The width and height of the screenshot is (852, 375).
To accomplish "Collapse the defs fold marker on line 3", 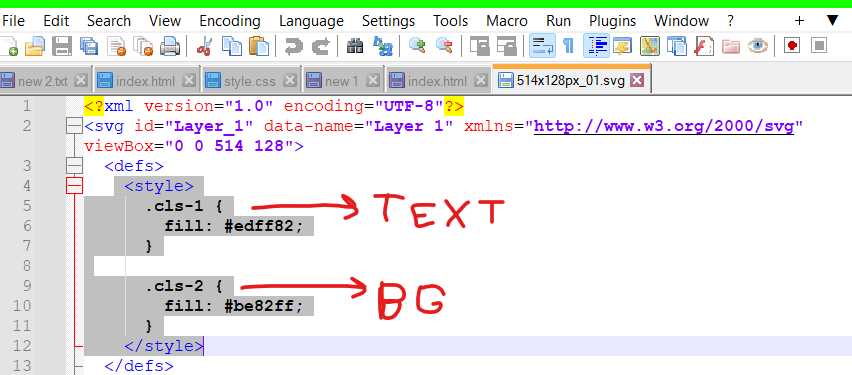I will pyautogui.click(x=74, y=166).
